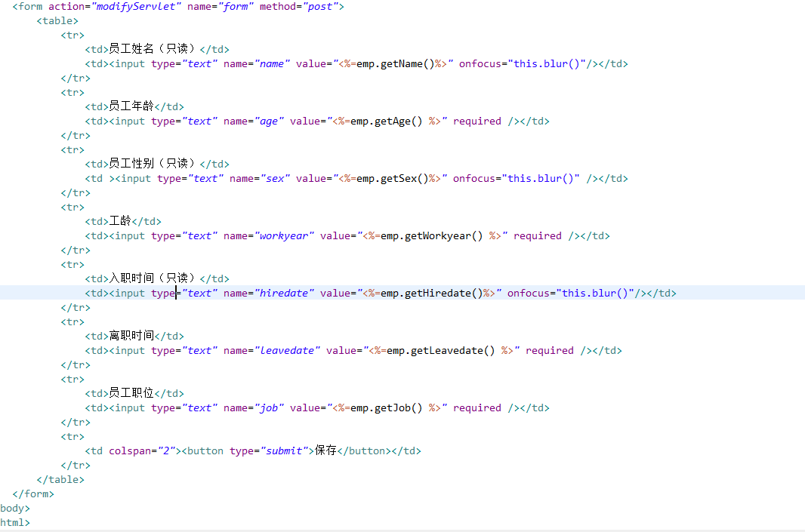The image size is (805, 532).
Task: Click the 工龄 label text
Action: pyautogui.click(x=120, y=221)
